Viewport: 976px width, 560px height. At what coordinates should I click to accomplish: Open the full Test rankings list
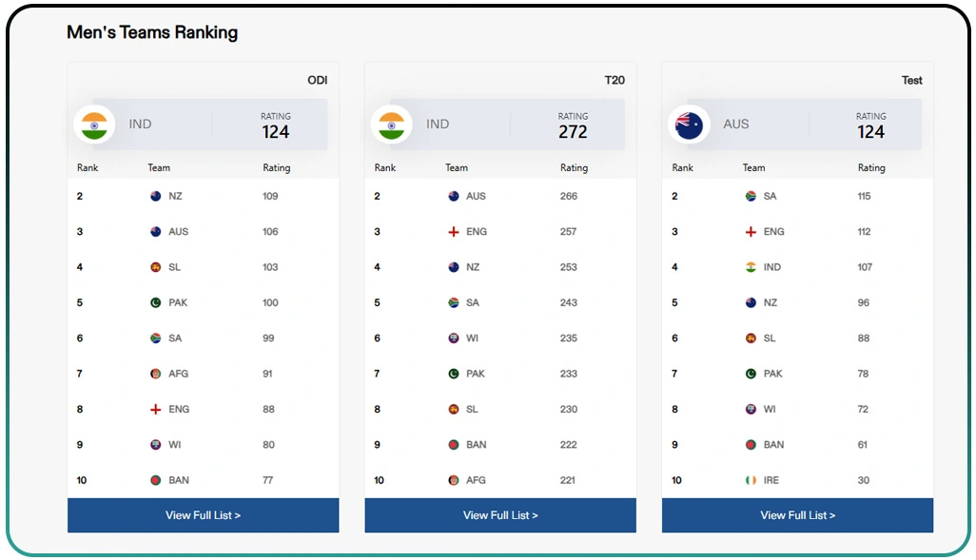(x=797, y=515)
